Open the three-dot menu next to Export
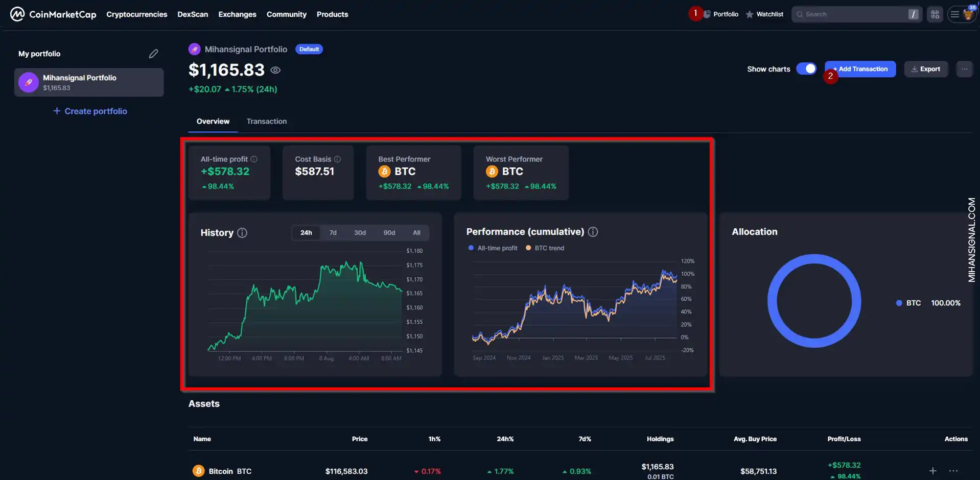This screenshot has height=480, width=980. coord(964,69)
